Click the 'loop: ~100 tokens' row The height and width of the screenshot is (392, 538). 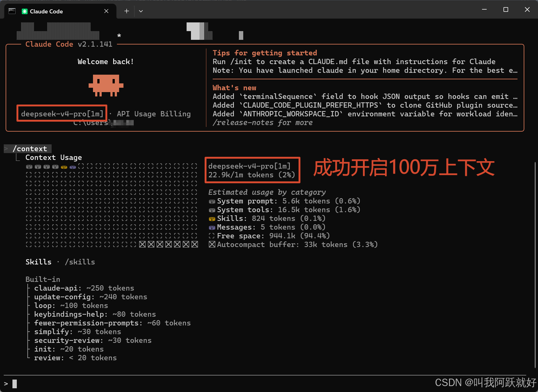71,306
